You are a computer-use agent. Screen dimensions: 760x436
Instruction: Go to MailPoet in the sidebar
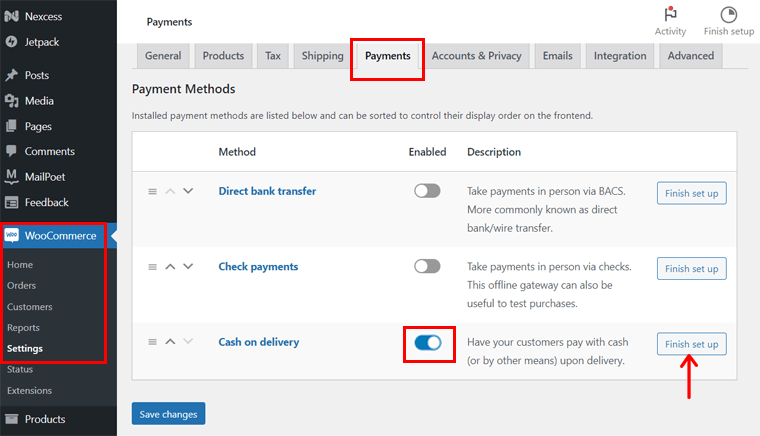tap(45, 177)
